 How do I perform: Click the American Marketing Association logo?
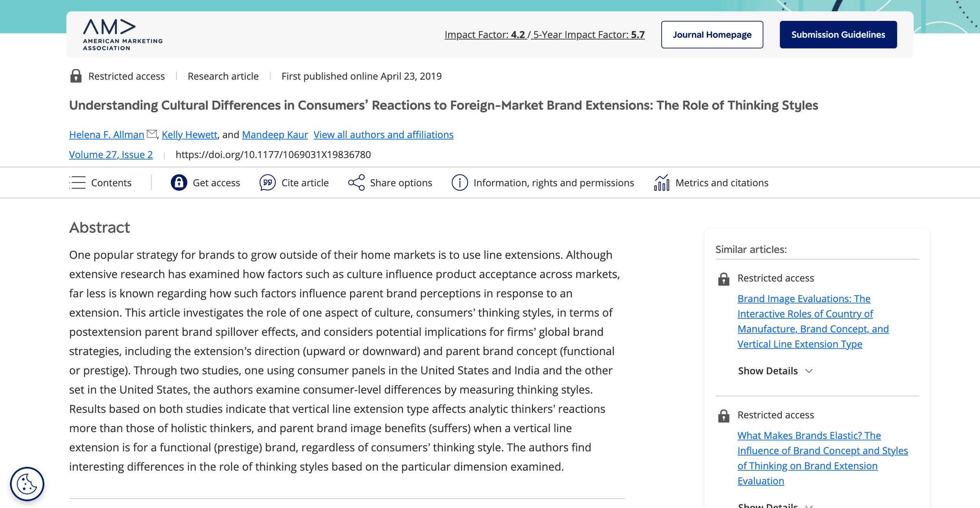[x=122, y=34]
